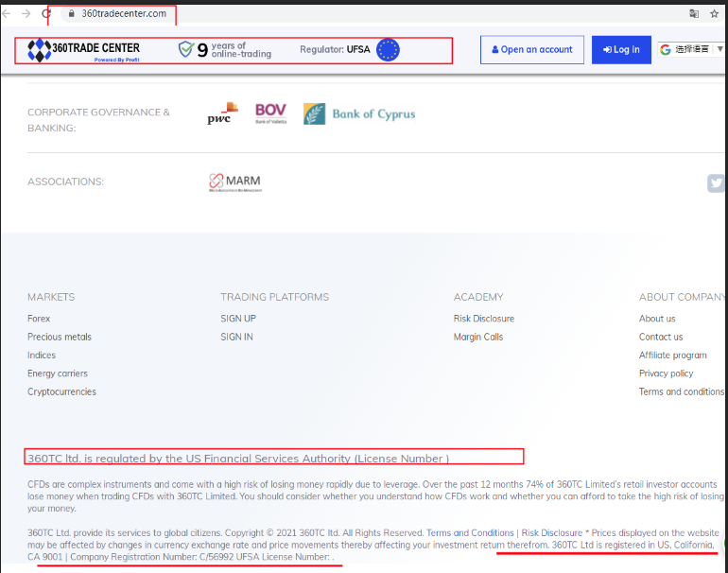728x573 pixels.
Task: Click the translate page icon
Action: point(694,13)
